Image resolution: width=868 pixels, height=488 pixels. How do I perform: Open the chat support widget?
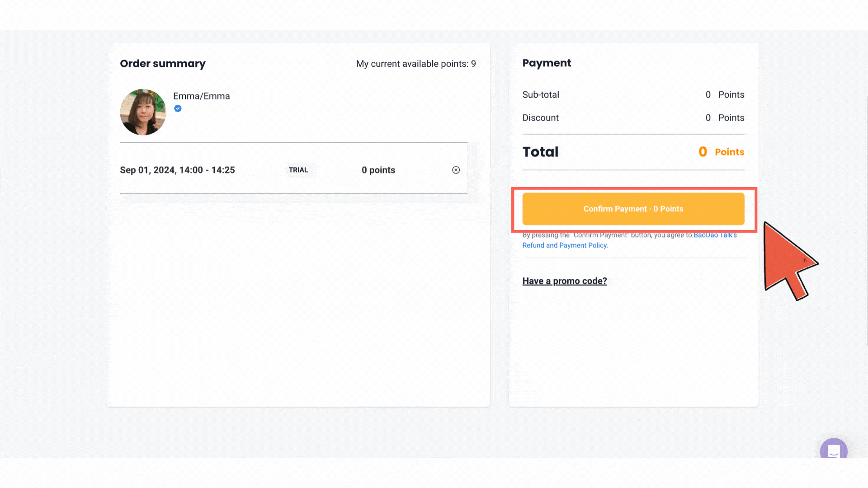click(833, 450)
